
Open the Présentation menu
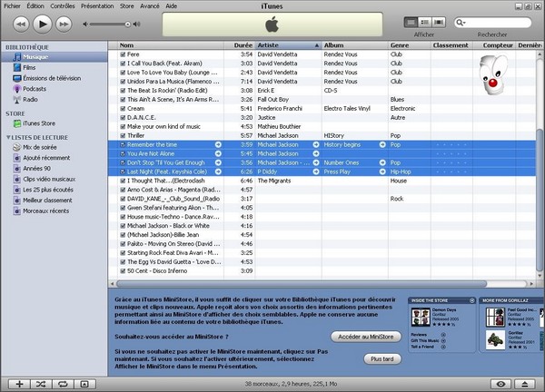[x=97, y=6]
